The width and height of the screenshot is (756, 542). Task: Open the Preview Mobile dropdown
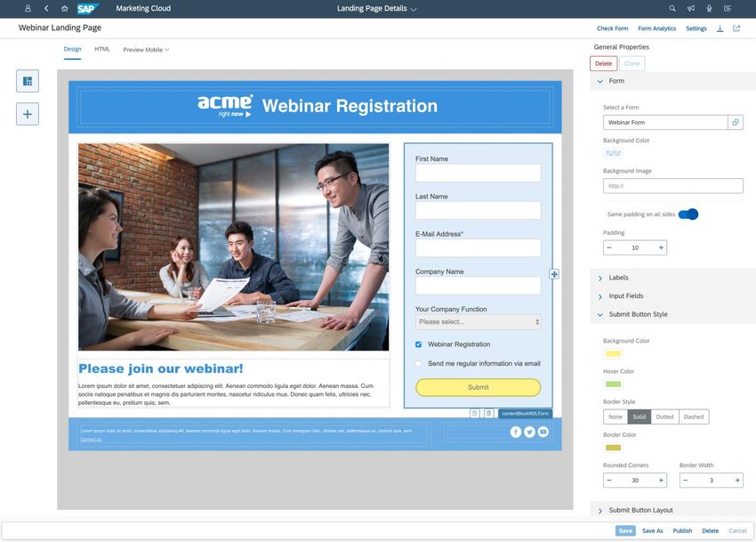pos(146,50)
